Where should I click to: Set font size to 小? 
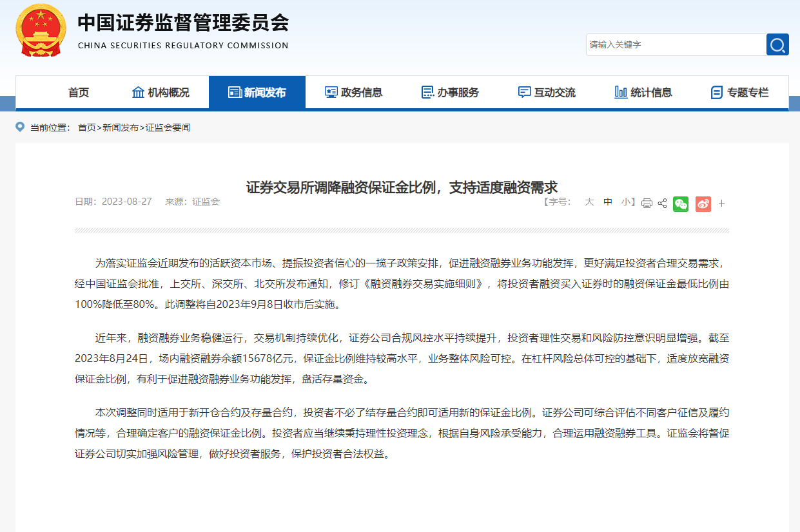626,202
